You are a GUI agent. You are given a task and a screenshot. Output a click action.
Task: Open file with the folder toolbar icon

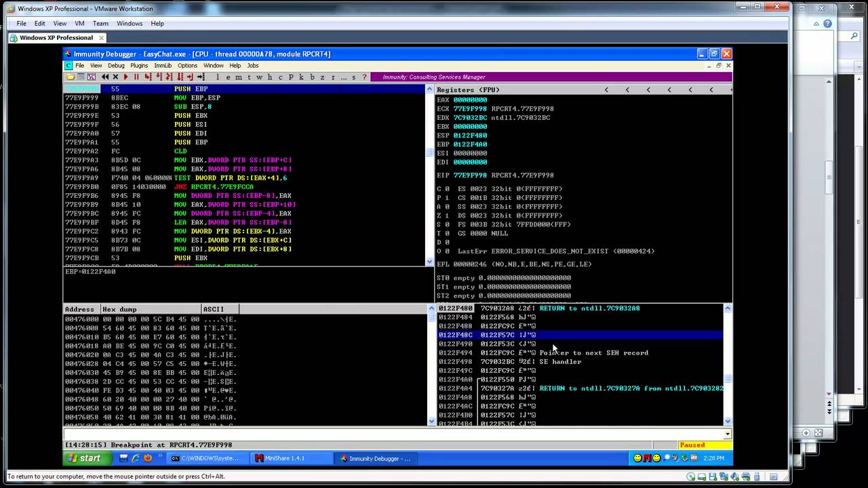click(x=70, y=77)
